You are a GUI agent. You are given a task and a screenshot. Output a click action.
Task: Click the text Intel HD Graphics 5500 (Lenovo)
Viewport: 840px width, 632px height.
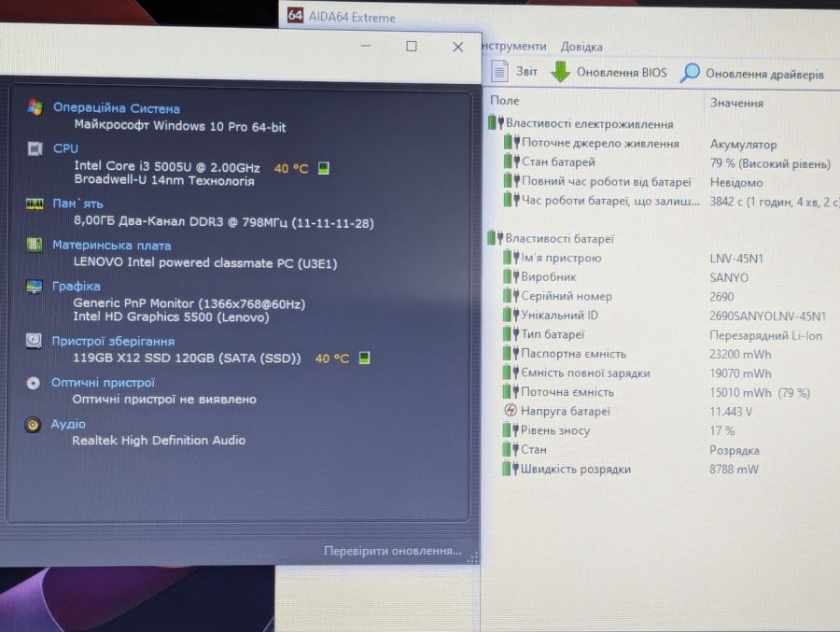[x=171, y=316]
